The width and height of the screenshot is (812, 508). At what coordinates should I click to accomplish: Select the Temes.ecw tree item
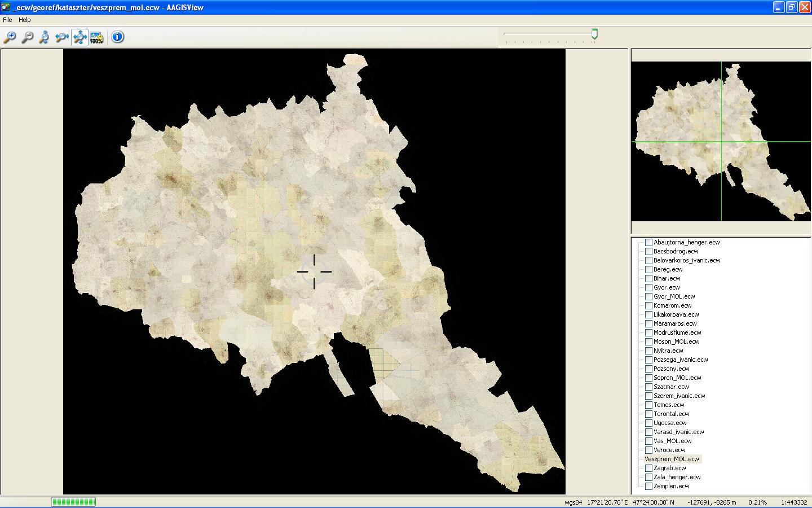coord(669,405)
